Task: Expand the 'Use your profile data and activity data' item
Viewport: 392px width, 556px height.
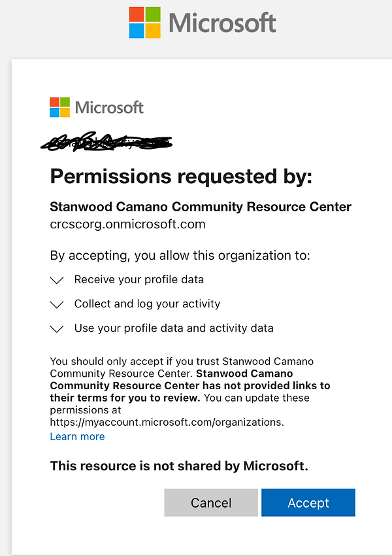Action: click(57, 328)
